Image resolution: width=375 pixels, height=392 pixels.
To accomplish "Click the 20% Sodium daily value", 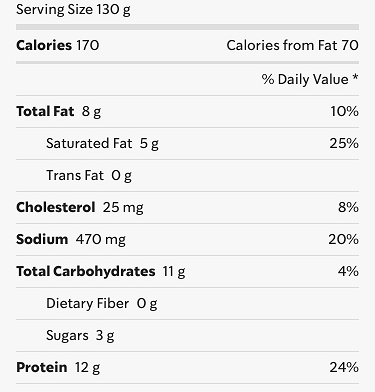I will click(343, 239).
